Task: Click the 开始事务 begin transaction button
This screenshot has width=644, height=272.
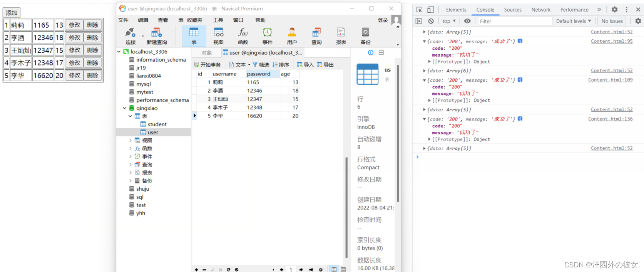Action: pyautogui.click(x=207, y=65)
